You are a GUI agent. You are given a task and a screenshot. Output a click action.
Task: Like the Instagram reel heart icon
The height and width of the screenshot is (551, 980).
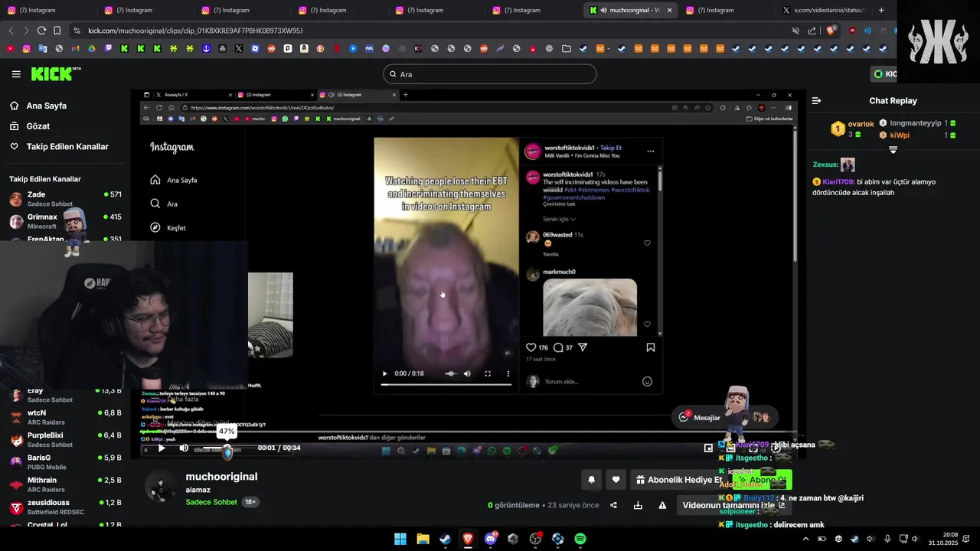click(531, 347)
